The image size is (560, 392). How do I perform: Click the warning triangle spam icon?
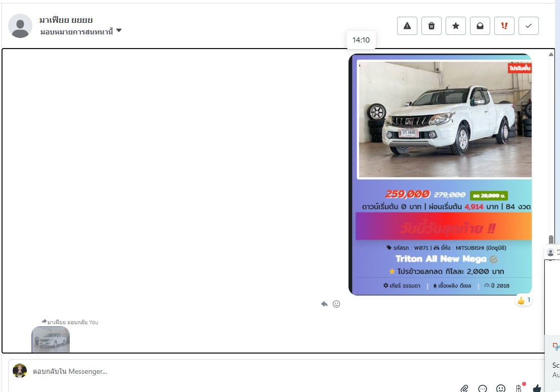tap(407, 26)
